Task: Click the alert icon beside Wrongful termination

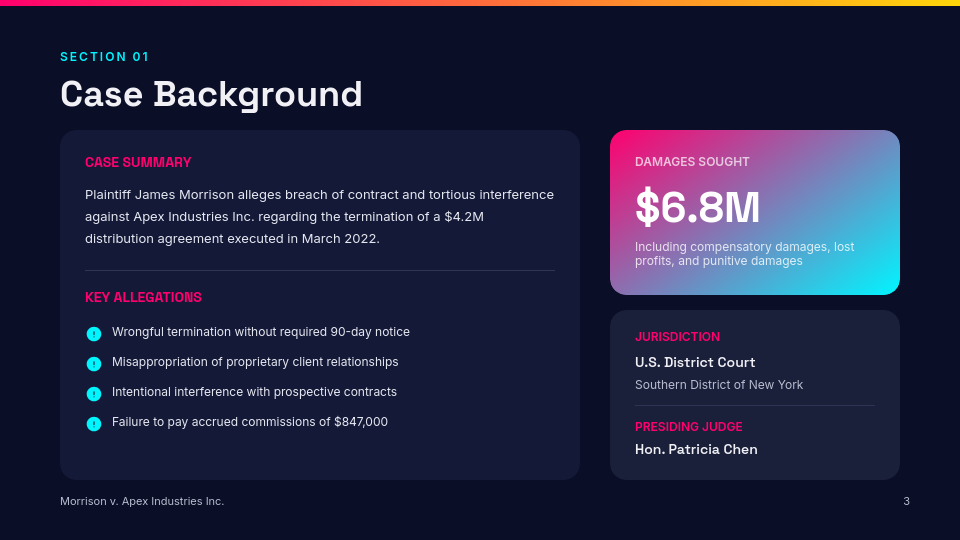Action: click(x=94, y=334)
